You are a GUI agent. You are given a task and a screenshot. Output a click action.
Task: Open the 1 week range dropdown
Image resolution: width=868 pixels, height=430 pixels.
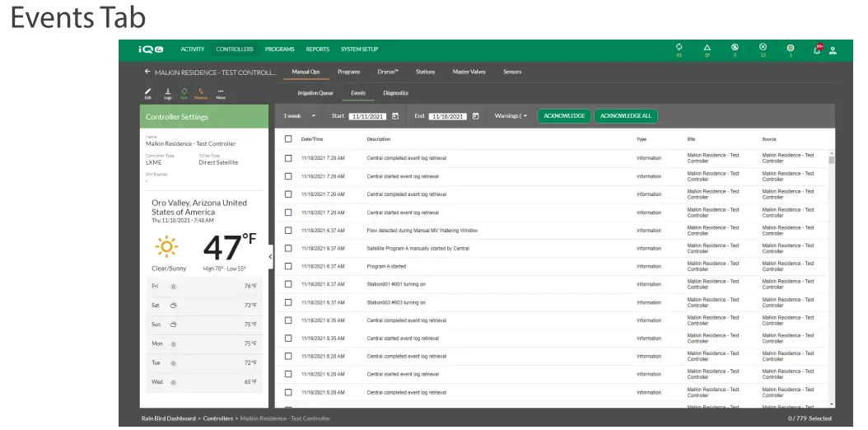pos(300,116)
